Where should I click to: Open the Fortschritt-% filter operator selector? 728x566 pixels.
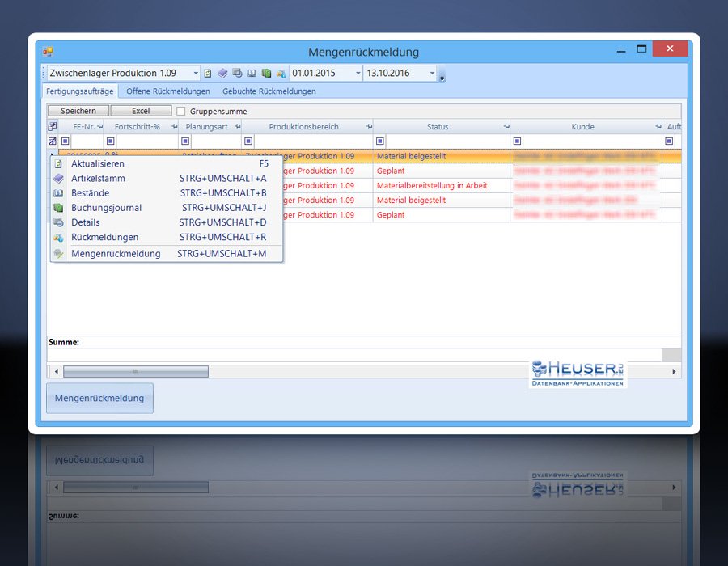(111, 141)
